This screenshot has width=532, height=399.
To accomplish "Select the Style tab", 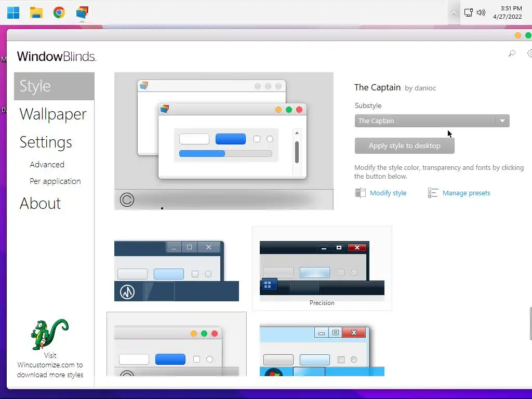I will 54,86.
